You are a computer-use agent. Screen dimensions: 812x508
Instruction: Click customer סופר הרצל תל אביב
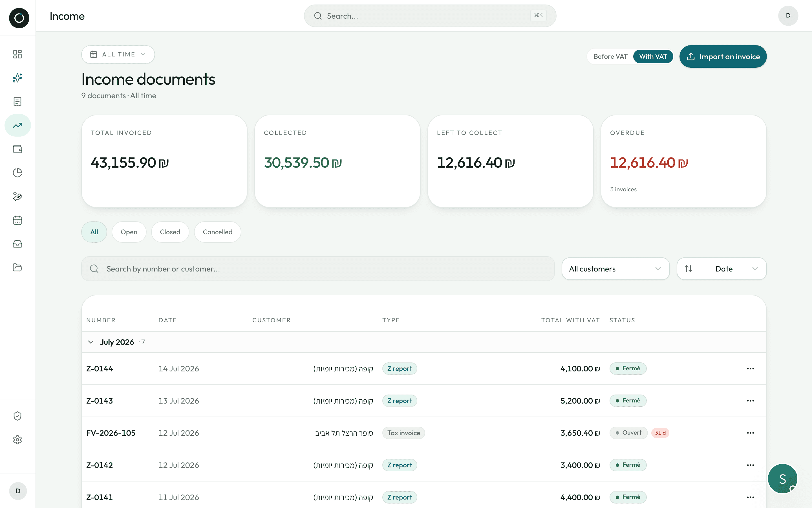[x=344, y=433]
